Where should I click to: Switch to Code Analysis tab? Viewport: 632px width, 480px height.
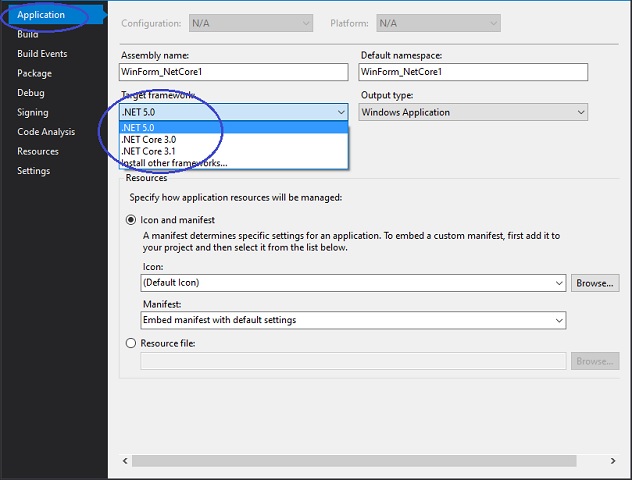[46, 132]
